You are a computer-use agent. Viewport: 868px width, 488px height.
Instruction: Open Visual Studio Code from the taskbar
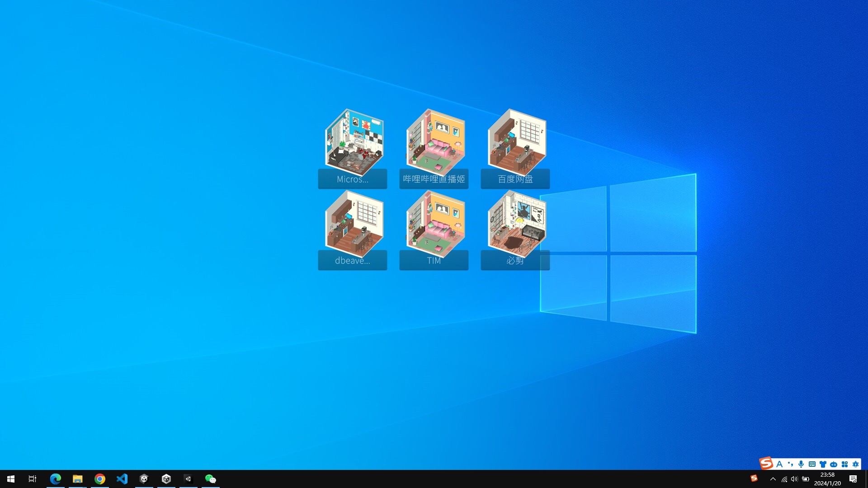[122, 479]
